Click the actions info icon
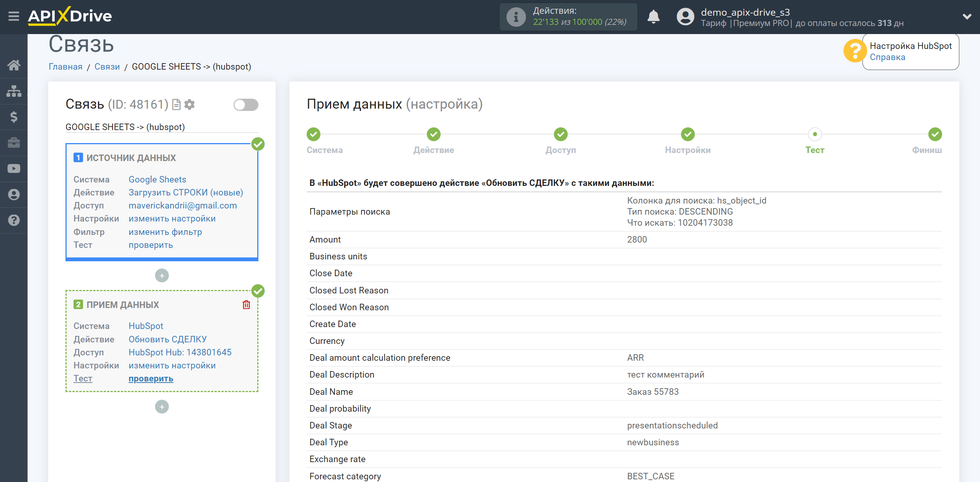The image size is (980, 482). (x=516, y=17)
